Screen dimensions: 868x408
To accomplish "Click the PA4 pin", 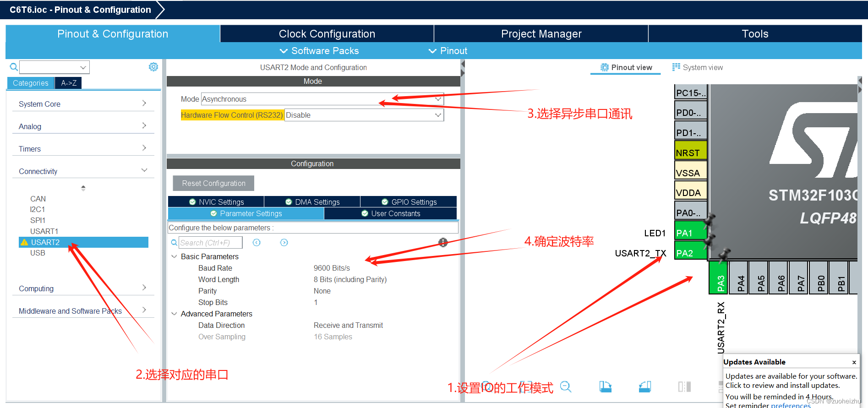I will tap(738, 277).
